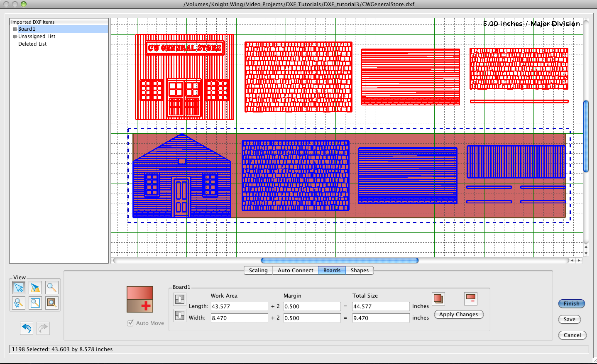The height and width of the screenshot is (364, 597).
Task: Switch to the Scaling tab
Action: (258, 270)
